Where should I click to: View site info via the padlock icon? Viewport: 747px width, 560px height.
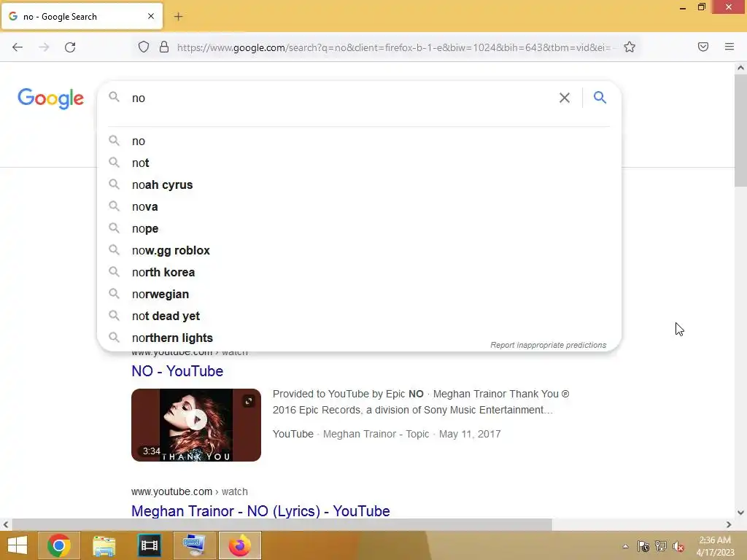pos(164,47)
